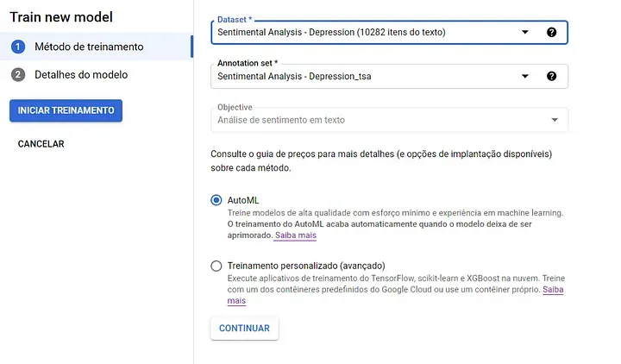Viewport: 621px width, 364px height.
Task: Open the Objective dropdown arrow
Action: [x=554, y=120]
